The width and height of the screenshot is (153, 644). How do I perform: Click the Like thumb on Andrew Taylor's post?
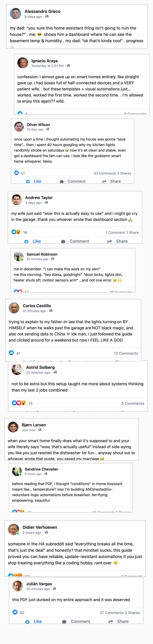coord(26,241)
